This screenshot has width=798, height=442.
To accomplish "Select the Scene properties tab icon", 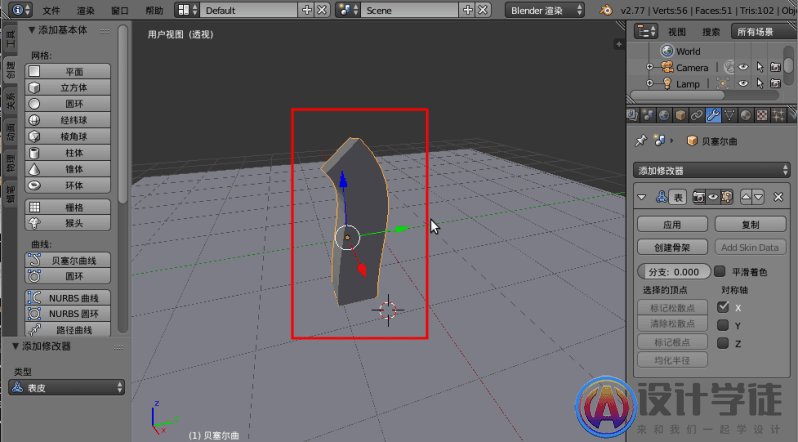I will [x=648, y=116].
